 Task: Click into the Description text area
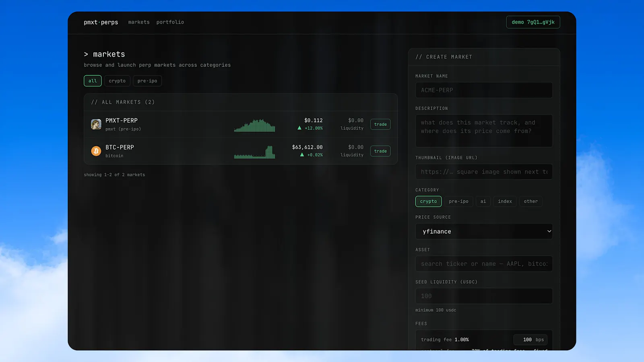(x=484, y=131)
